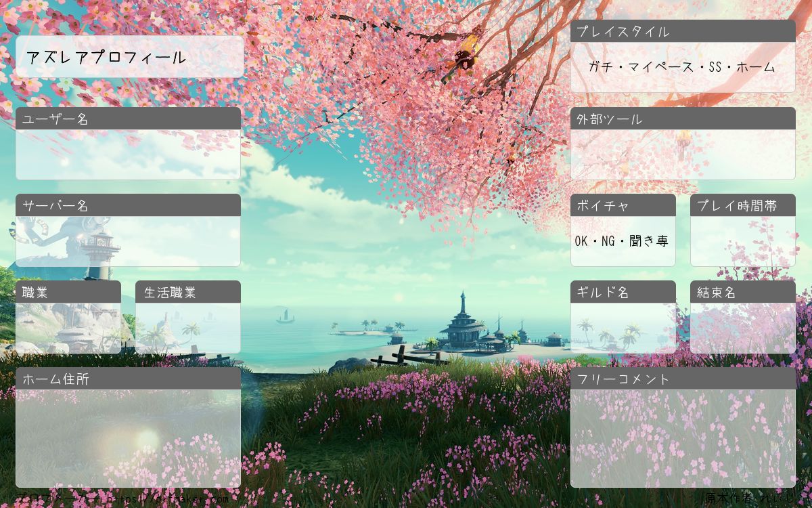The height and width of the screenshot is (508, 812).
Task: Click the blank field under ユーザー名
Action: point(128,154)
